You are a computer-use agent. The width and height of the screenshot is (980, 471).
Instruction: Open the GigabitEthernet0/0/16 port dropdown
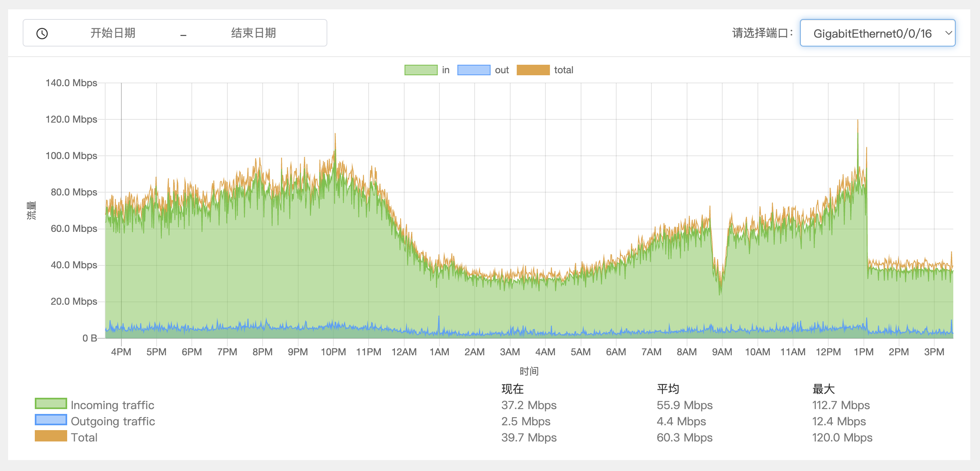pos(877,33)
